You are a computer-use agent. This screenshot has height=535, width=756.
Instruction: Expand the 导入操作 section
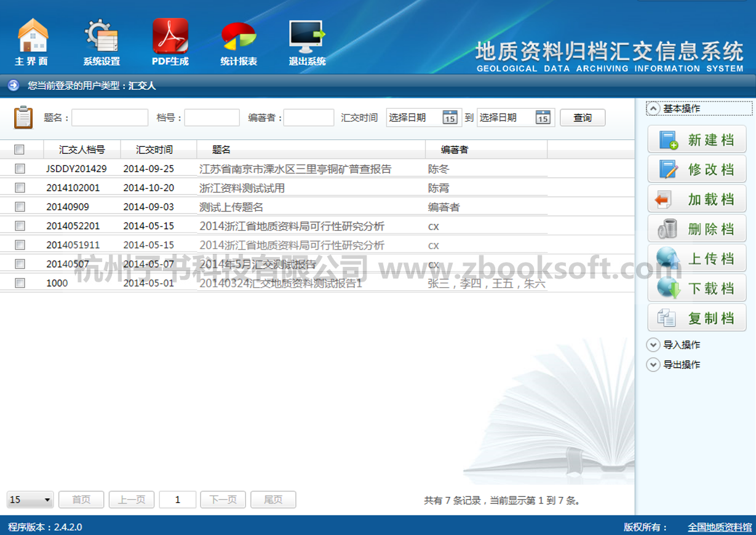pos(653,345)
